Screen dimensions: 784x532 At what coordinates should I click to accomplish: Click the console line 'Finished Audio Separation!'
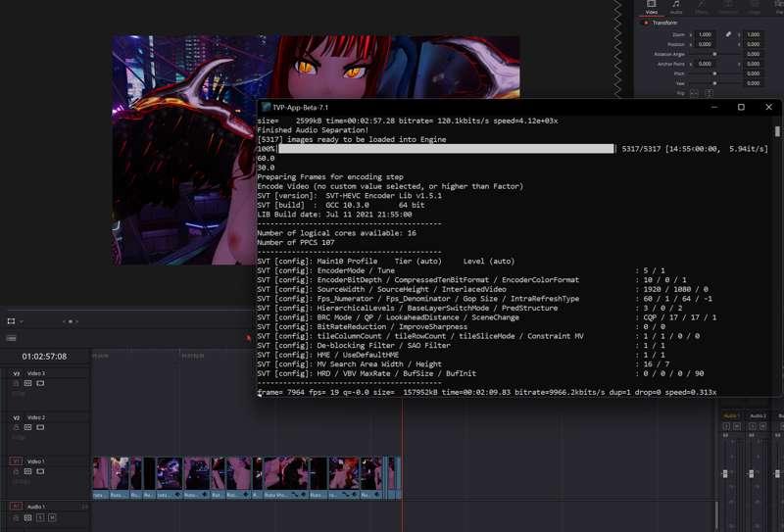[313, 130]
